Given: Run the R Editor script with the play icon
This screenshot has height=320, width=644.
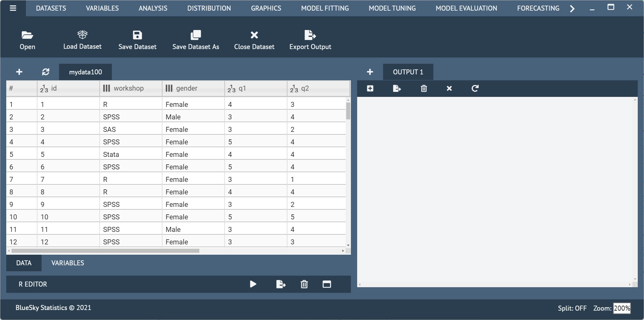Looking at the screenshot, I should pos(253,284).
